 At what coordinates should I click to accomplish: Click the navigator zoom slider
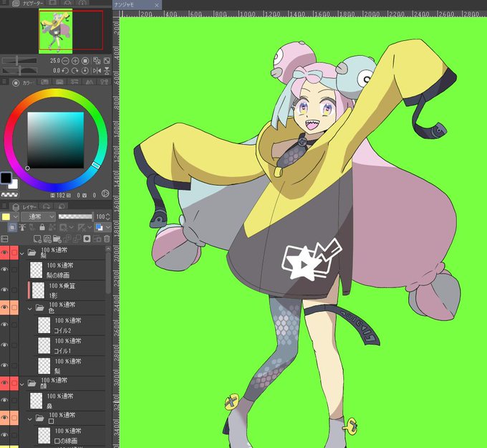click(x=19, y=61)
